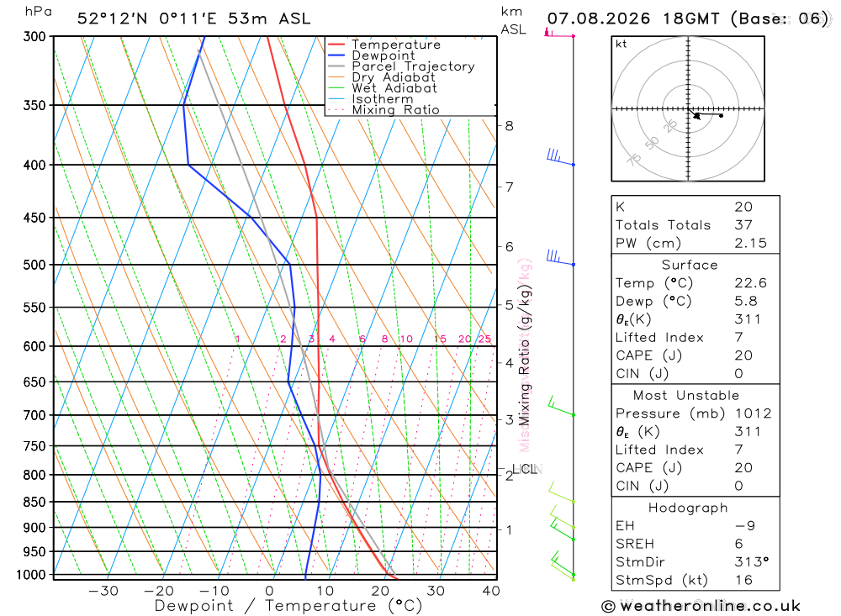Click the blue wind barb at 500 hPa
Image resolution: width=841 pixels, height=616 pixels.
point(560,258)
